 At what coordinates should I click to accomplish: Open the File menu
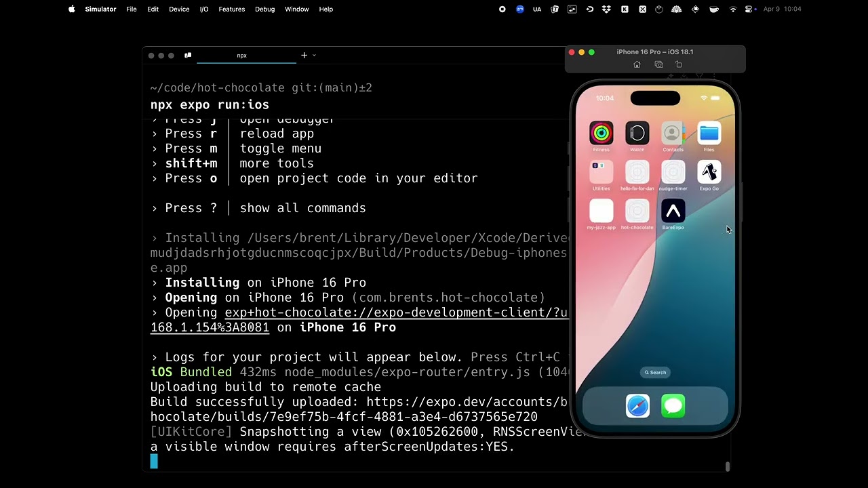point(132,9)
